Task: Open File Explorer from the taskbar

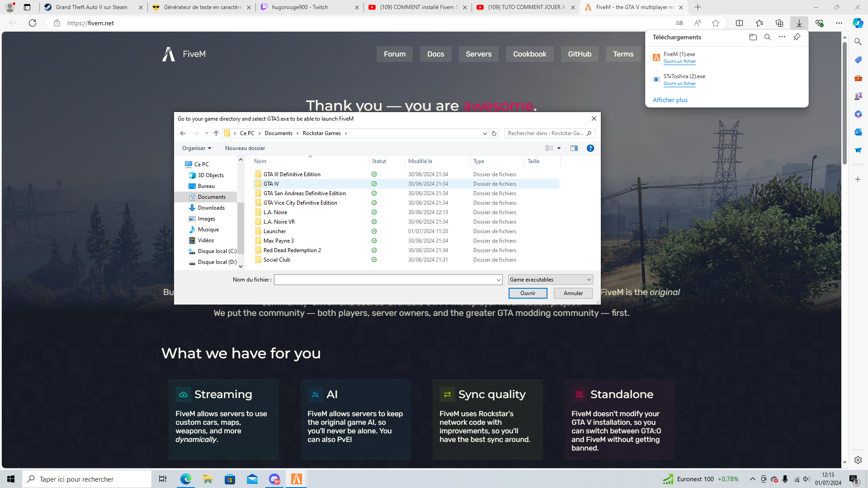Action: tap(208, 479)
